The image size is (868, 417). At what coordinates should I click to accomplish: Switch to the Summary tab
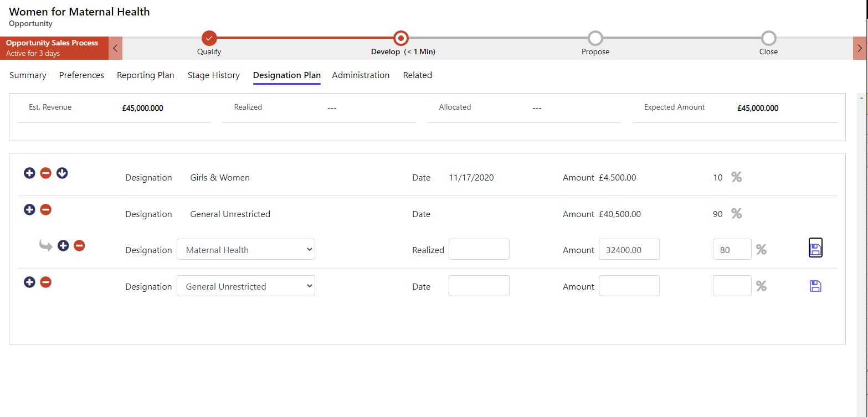pyautogui.click(x=28, y=75)
